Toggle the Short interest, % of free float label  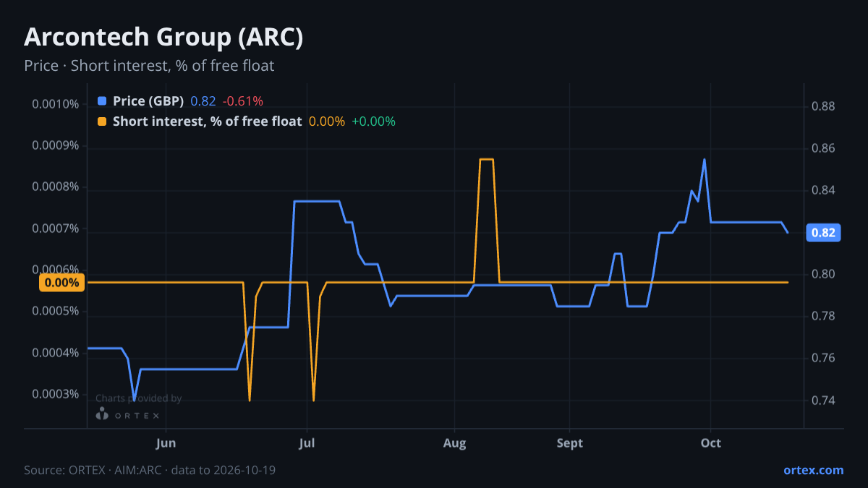[x=207, y=121]
